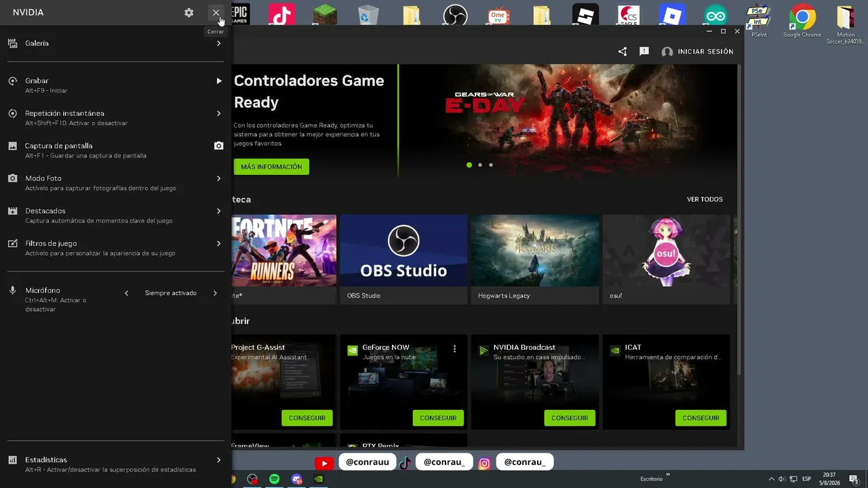Click CONSEGUIR on the GeForce NOW card
The height and width of the screenshot is (488, 868).
(x=438, y=418)
